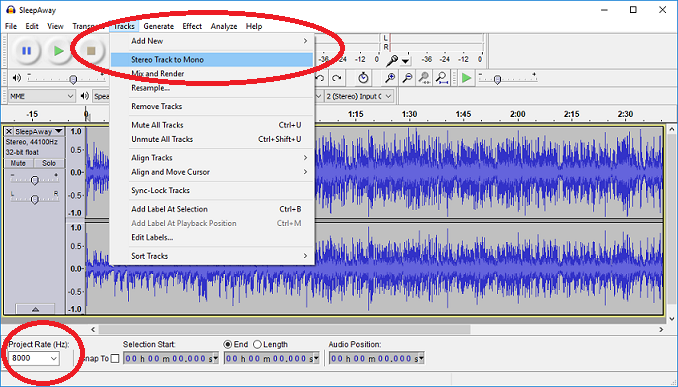This screenshot has width=678, height=387.
Task: Expand Align and Move Cursor submenu
Action: point(211,172)
